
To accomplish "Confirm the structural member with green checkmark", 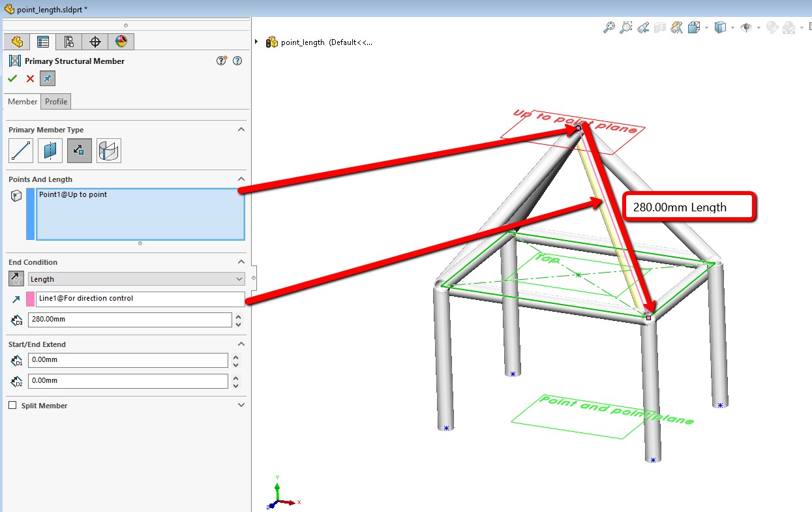I will pos(12,78).
